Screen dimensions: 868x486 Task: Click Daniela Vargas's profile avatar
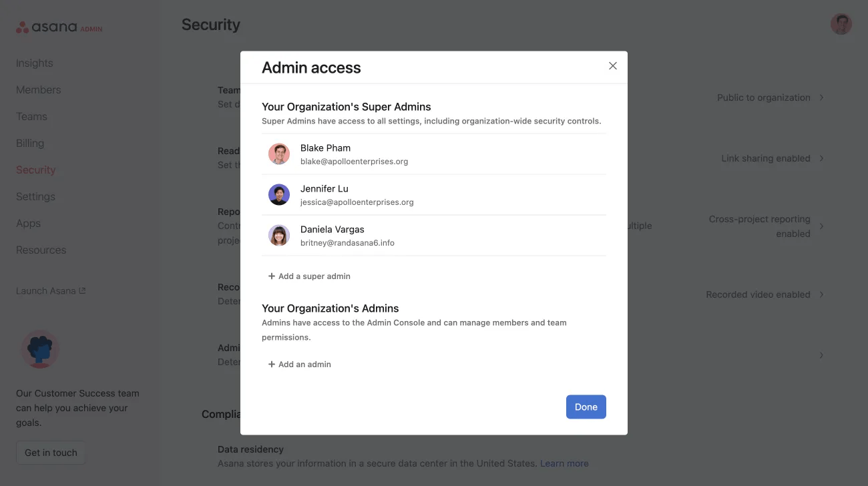coord(278,235)
